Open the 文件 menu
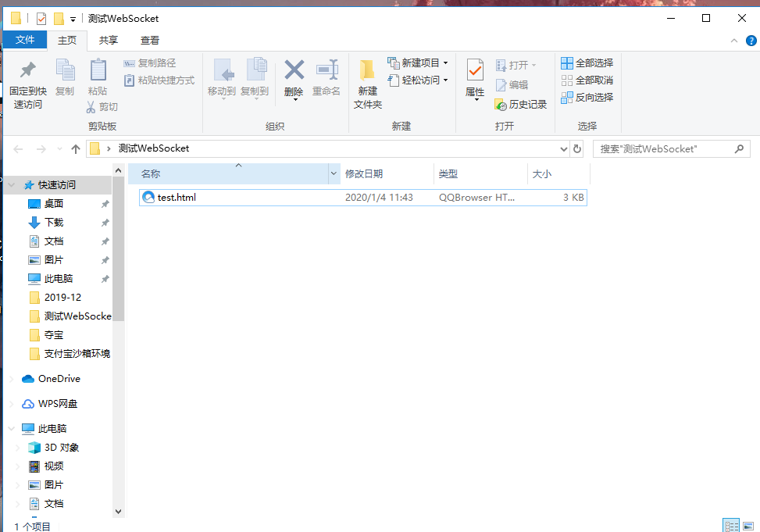The height and width of the screenshot is (532, 760). tap(26, 40)
